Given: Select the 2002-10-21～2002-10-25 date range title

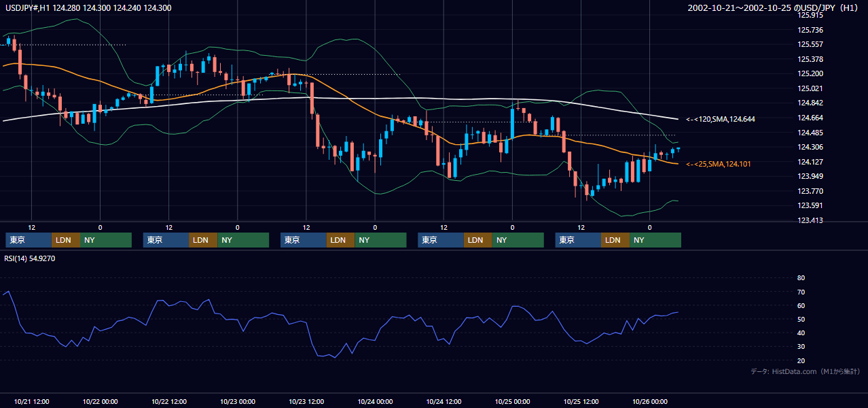Looking at the screenshot, I should pos(774,7).
